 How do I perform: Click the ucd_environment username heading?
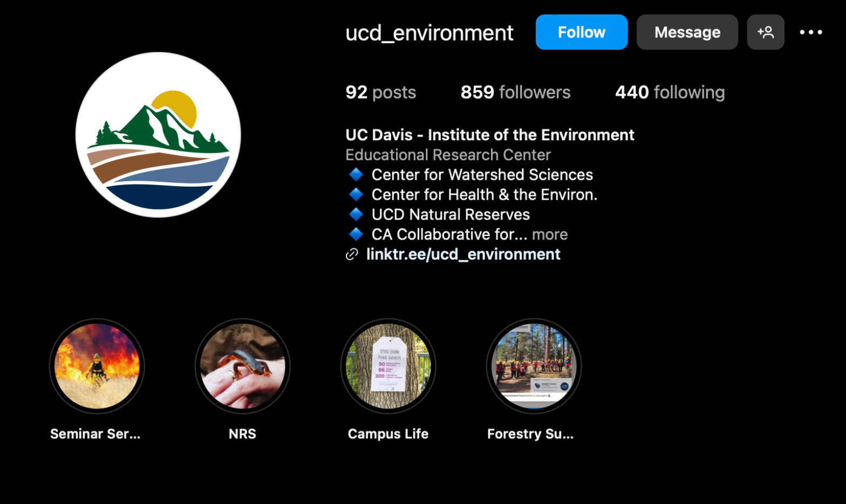click(429, 33)
